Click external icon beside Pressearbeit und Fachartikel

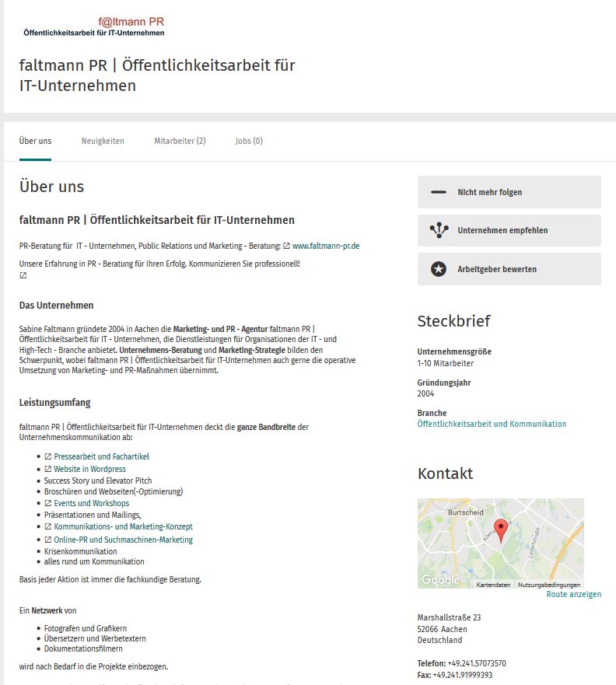[48, 456]
